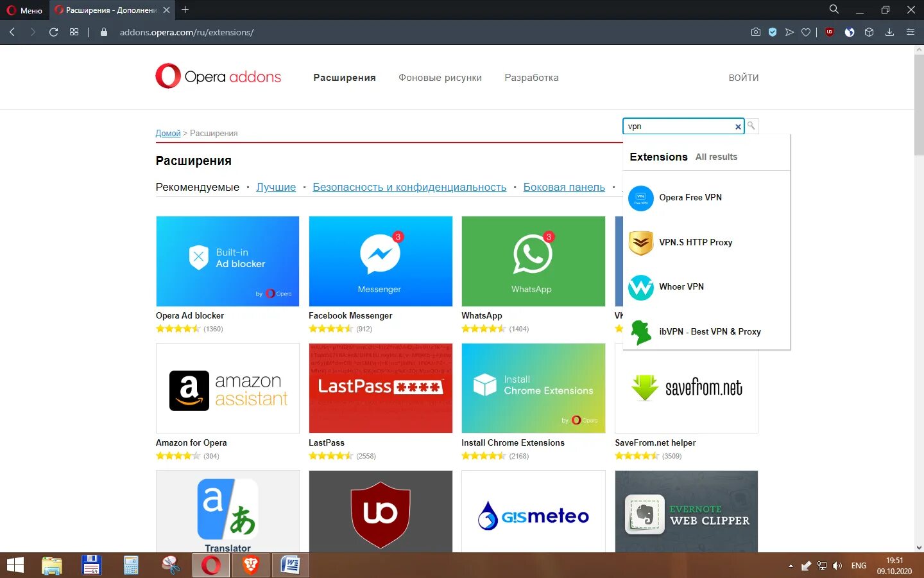924x578 pixels.
Task: Select the Whoer VPN suggestion
Action: point(706,287)
